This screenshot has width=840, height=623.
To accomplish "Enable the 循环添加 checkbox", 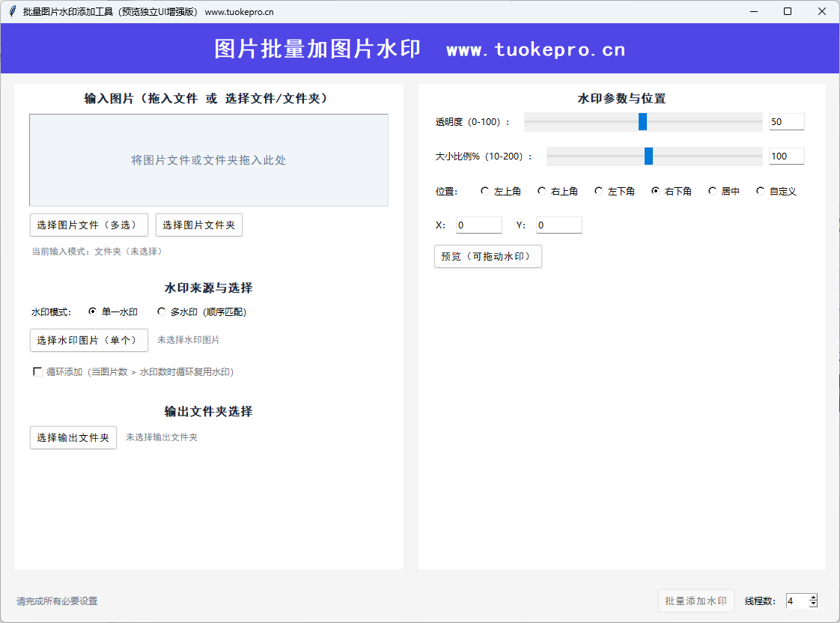I will coord(37,371).
